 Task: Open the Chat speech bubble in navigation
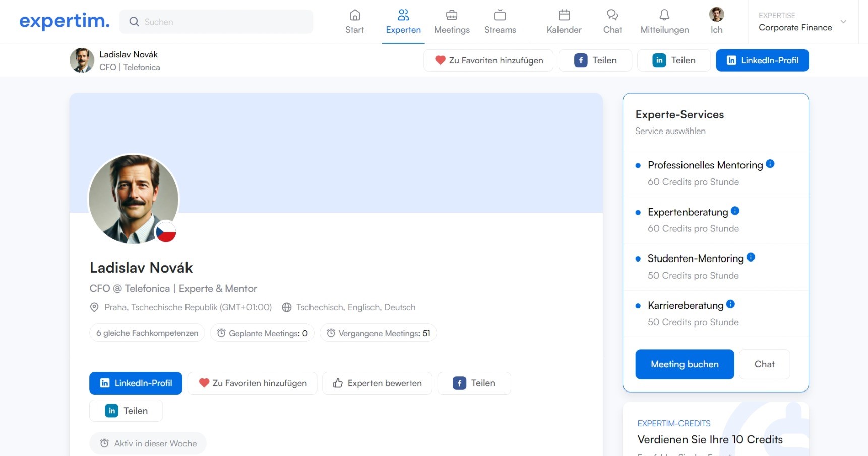(x=612, y=22)
